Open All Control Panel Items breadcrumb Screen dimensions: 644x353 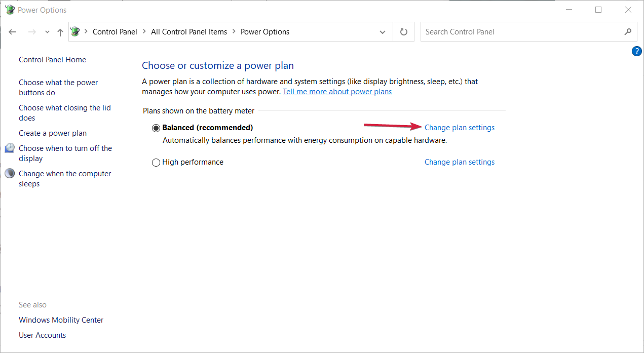click(x=189, y=32)
